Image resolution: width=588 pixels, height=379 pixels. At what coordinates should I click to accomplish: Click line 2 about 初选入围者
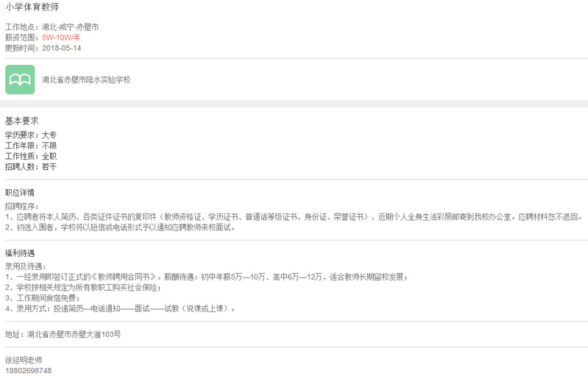(121, 227)
